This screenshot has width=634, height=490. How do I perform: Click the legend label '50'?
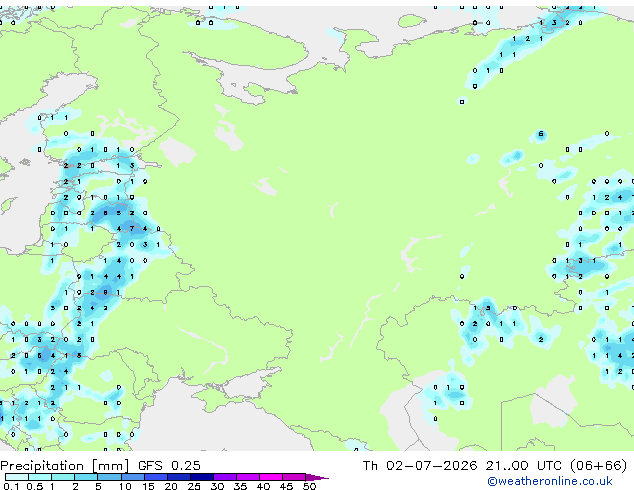tap(310, 486)
